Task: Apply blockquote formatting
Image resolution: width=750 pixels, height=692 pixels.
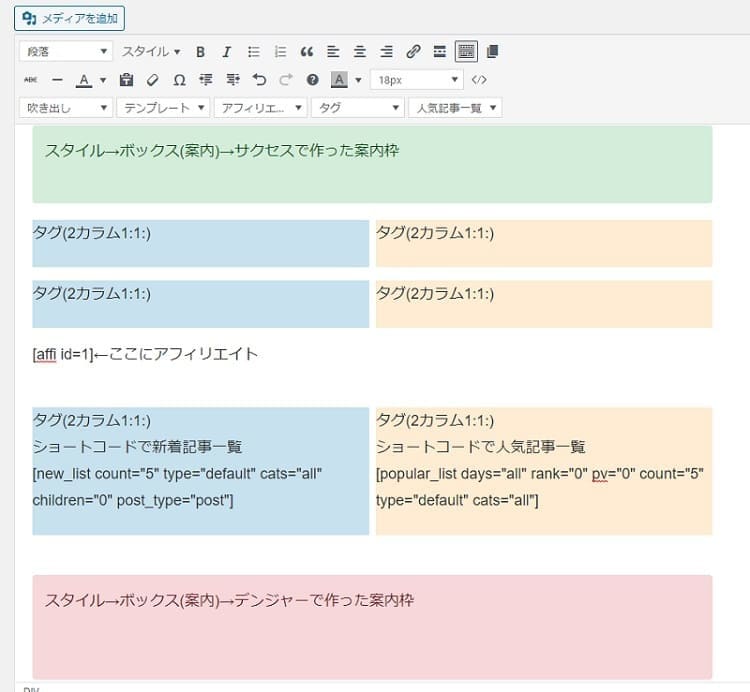Action: click(x=307, y=52)
